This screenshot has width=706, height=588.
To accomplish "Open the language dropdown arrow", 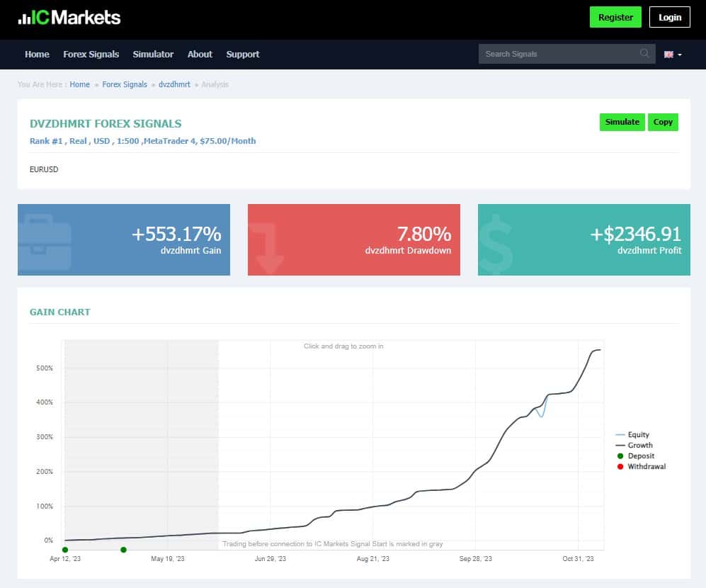I will tap(680, 55).
